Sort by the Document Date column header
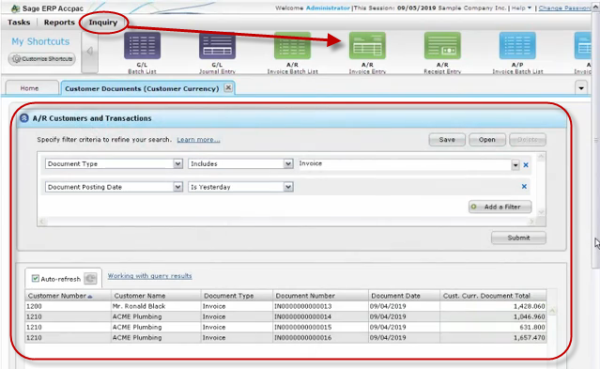600x369 pixels. point(404,296)
